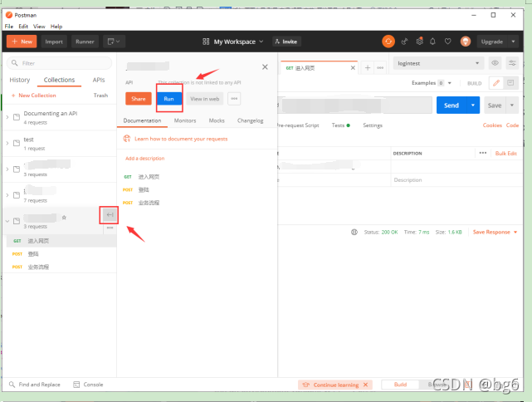The height and width of the screenshot is (402, 532).
Task: Click the Find and Replace icon
Action: 12,385
